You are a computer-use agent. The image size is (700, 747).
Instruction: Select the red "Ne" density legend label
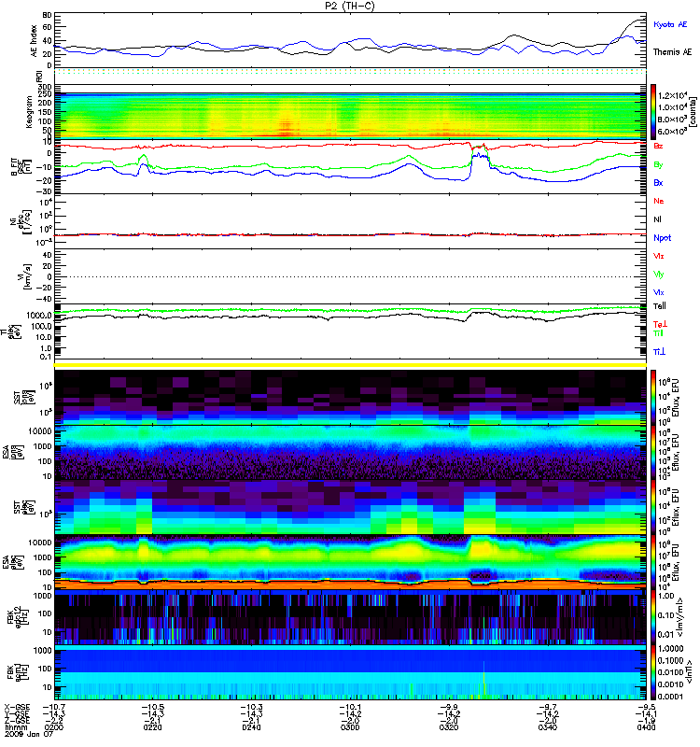pos(659,201)
